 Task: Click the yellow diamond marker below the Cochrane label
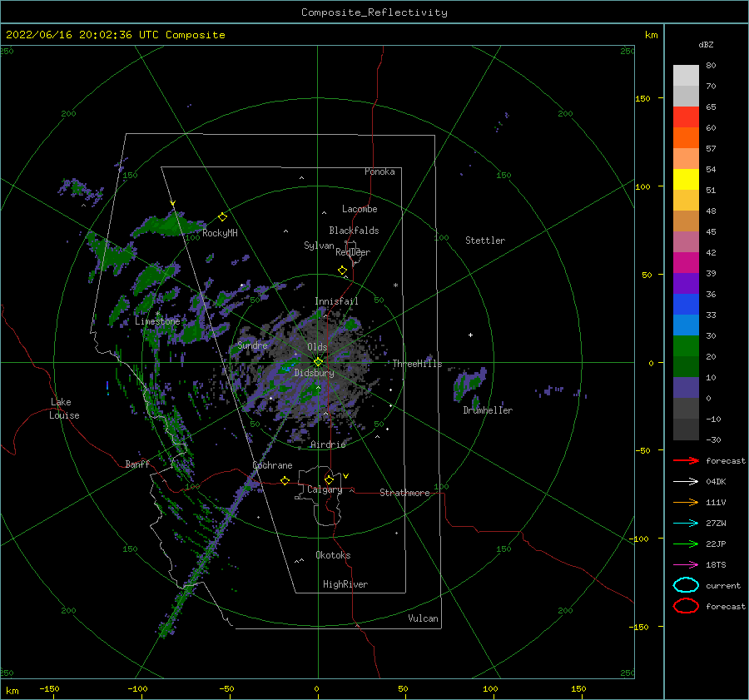coord(285,480)
